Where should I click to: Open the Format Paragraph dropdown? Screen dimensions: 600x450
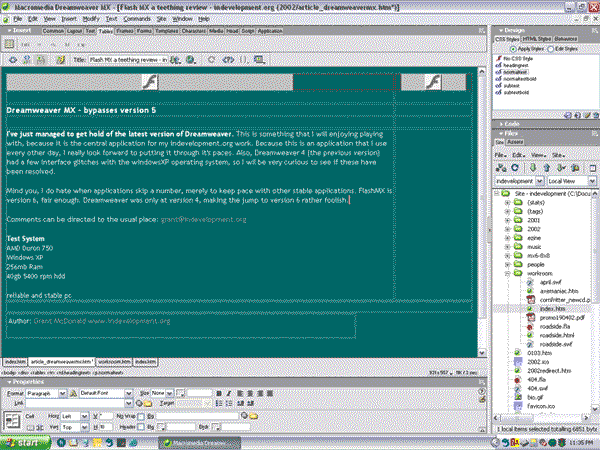pyautogui.click(x=62, y=393)
